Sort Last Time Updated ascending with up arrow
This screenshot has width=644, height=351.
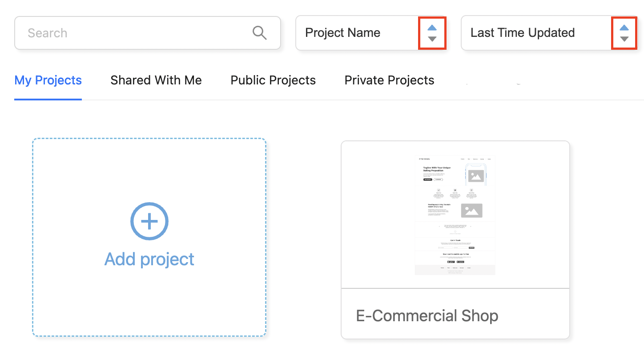click(x=624, y=28)
